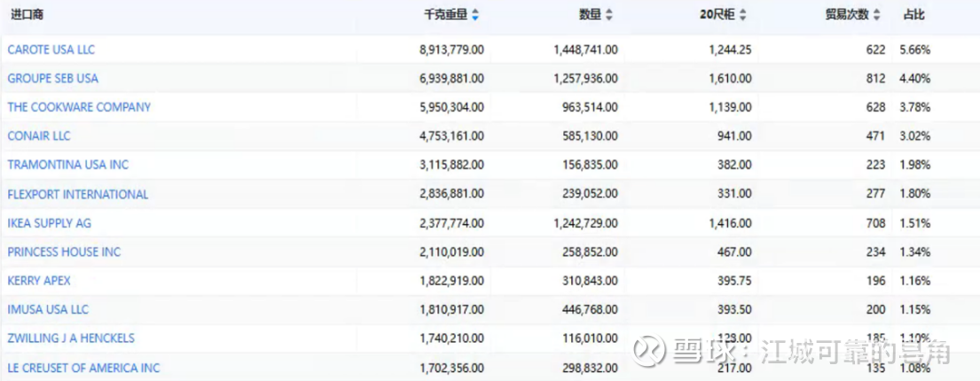The height and width of the screenshot is (381, 980).
Task: Select weight value 6,939,881.00
Action: [x=451, y=79]
